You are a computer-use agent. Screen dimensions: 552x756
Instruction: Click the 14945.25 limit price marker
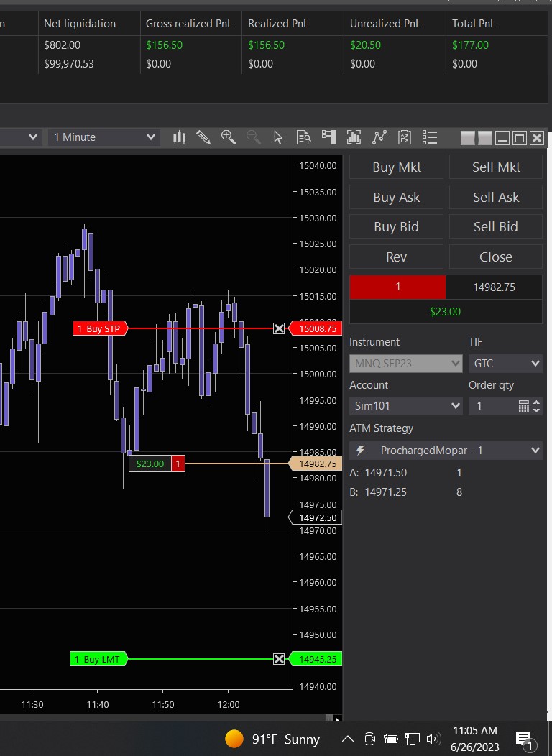pos(316,658)
